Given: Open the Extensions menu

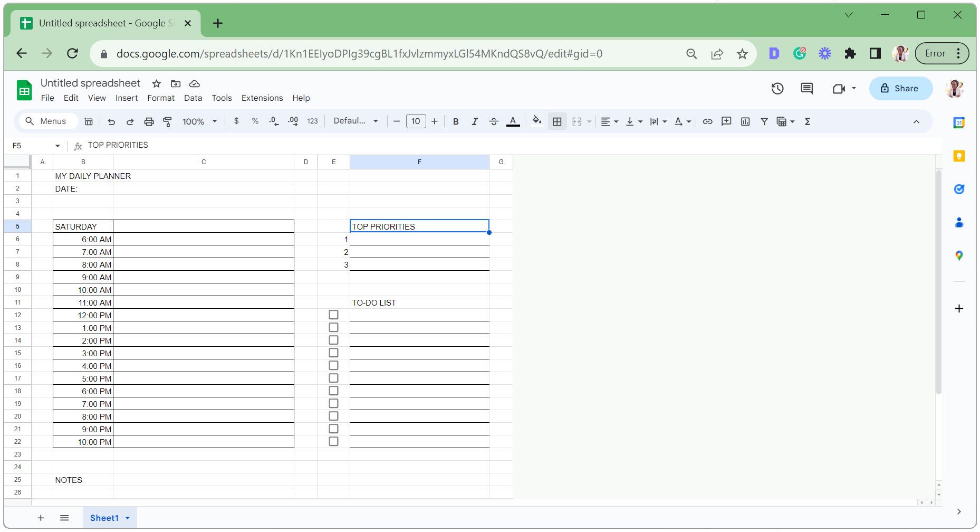Looking at the screenshot, I should click(262, 98).
